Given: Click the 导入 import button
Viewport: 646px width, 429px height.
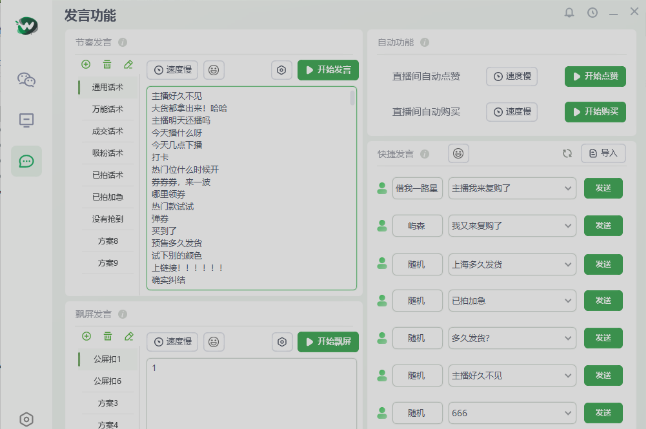Looking at the screenshot, I should tap(604, 153).
